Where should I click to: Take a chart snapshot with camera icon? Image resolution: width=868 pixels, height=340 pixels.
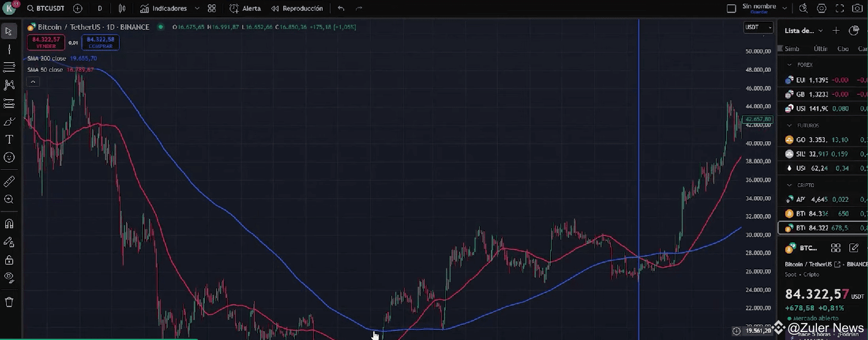[x=857, y=8]
